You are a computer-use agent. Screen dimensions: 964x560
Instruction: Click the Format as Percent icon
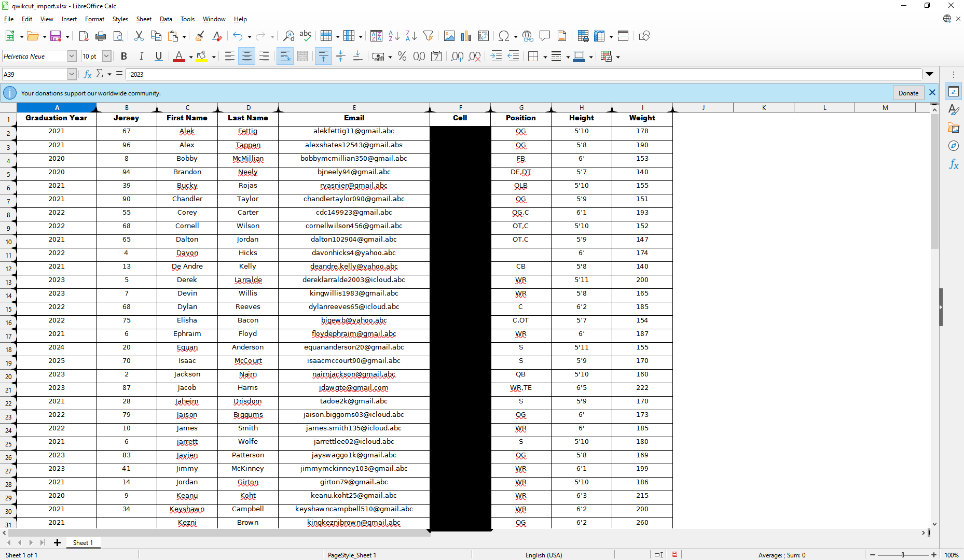(x=402, y=57)
